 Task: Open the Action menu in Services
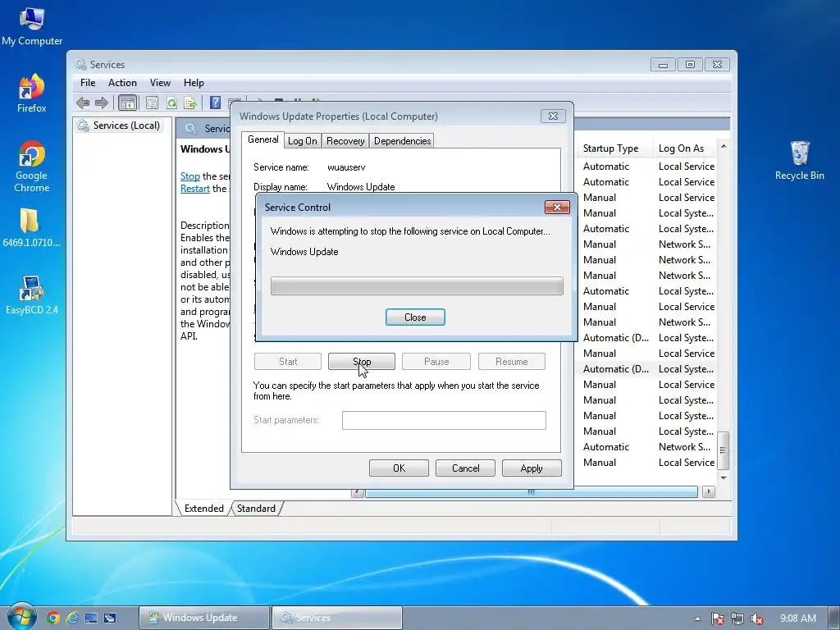point(122,83)
